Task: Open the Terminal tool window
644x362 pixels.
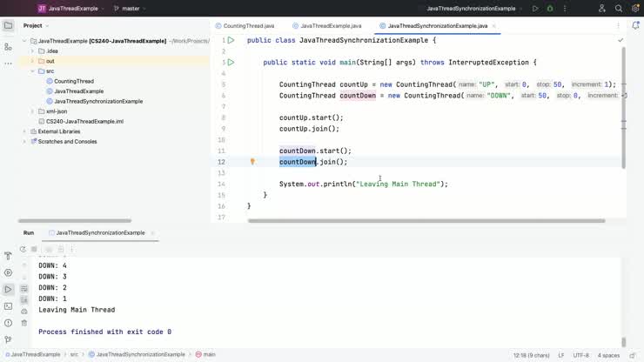Action: [x=8, y=306]
